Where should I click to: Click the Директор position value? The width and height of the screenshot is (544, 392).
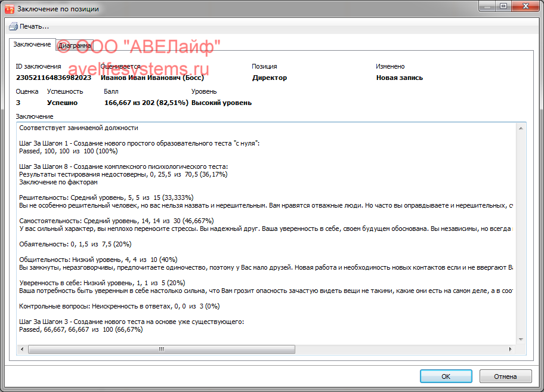(x=270, y=78)
